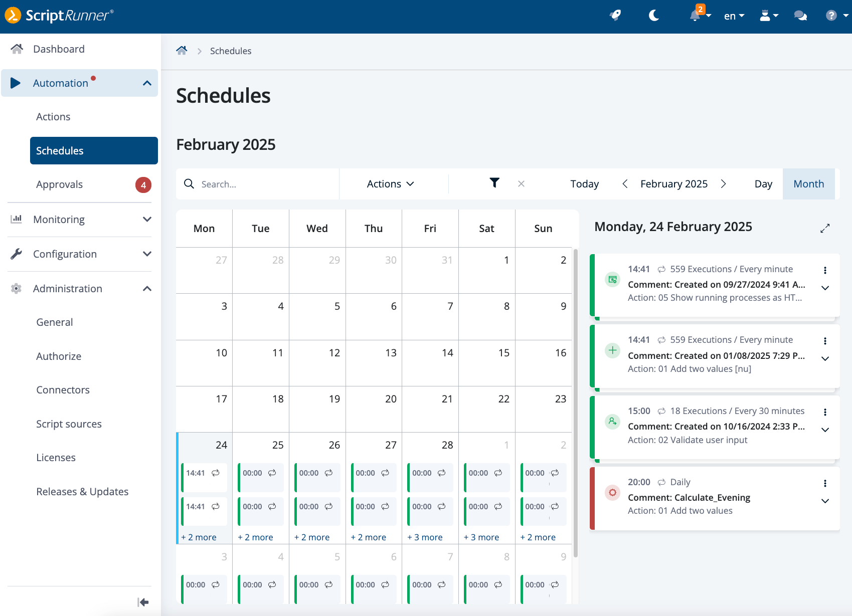Click the February 2025 month picker
Image resolution: width=852 pixels, height=616 pixels.
(x=674, y=184)
